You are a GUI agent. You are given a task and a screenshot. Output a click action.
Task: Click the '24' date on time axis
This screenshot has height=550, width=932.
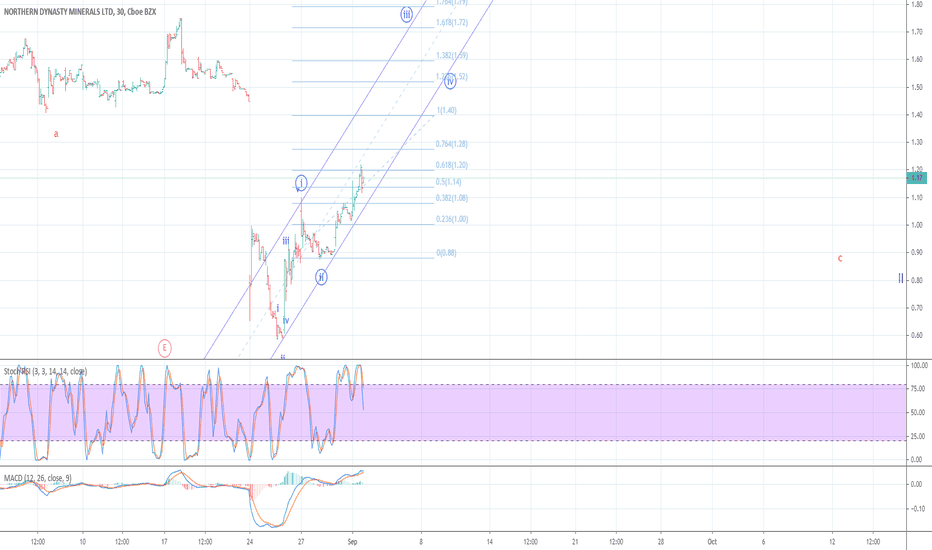point(250,542)
